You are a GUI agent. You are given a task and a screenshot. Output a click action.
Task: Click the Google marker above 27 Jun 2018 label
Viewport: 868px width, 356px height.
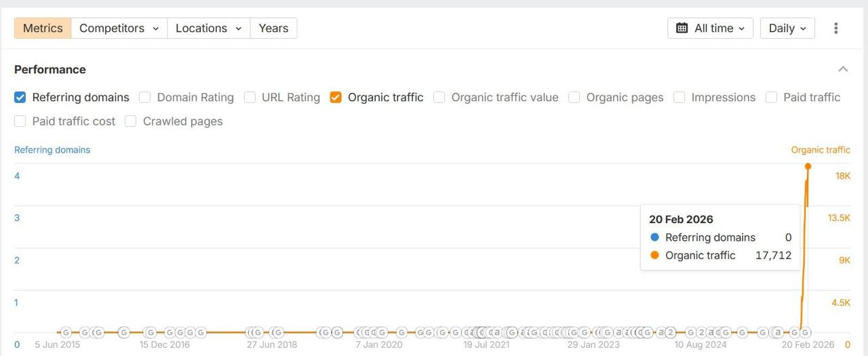pyautogui.click(x=277, y=332)
